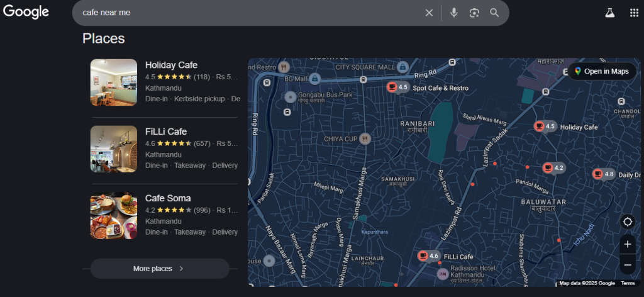Image resolution: width=644 pixels, height=297 pixels.
Task: Click Radisson Hotel Kathmandu marker
Action: (442, 274)
